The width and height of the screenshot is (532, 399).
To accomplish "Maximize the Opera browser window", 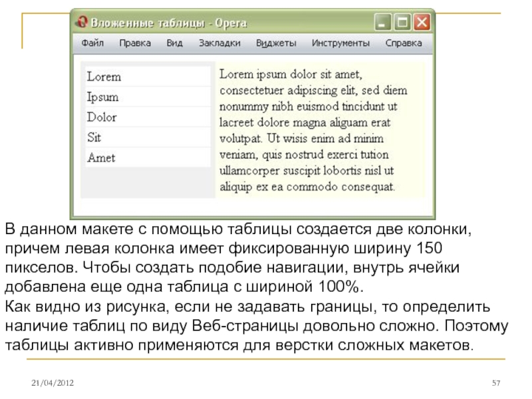I will [x=402, y=23].
